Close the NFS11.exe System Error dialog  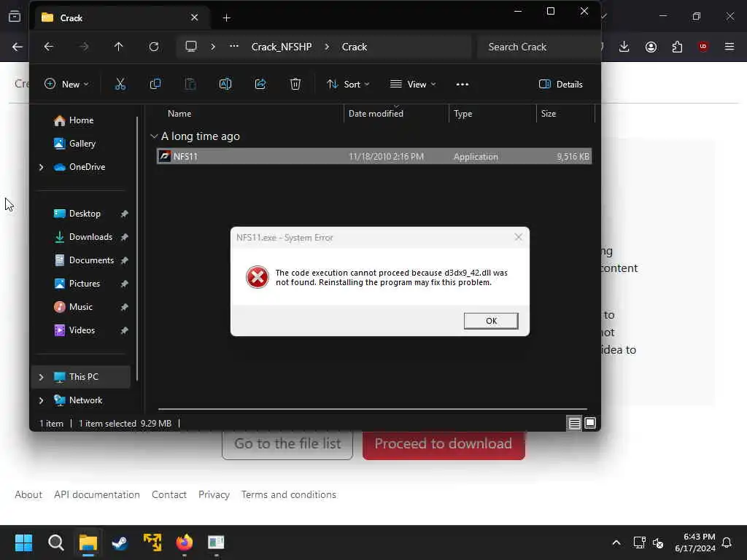[519, 237]
